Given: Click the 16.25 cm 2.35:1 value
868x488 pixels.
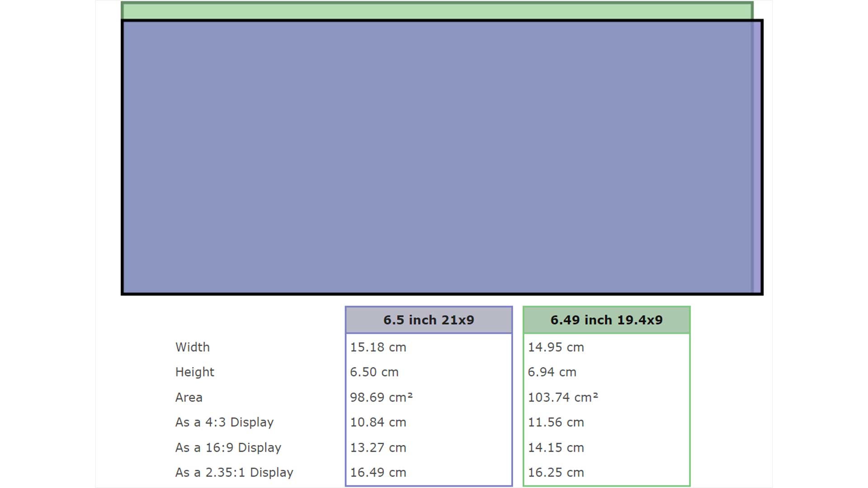Looking at the screenshot, I should [556, 472].
